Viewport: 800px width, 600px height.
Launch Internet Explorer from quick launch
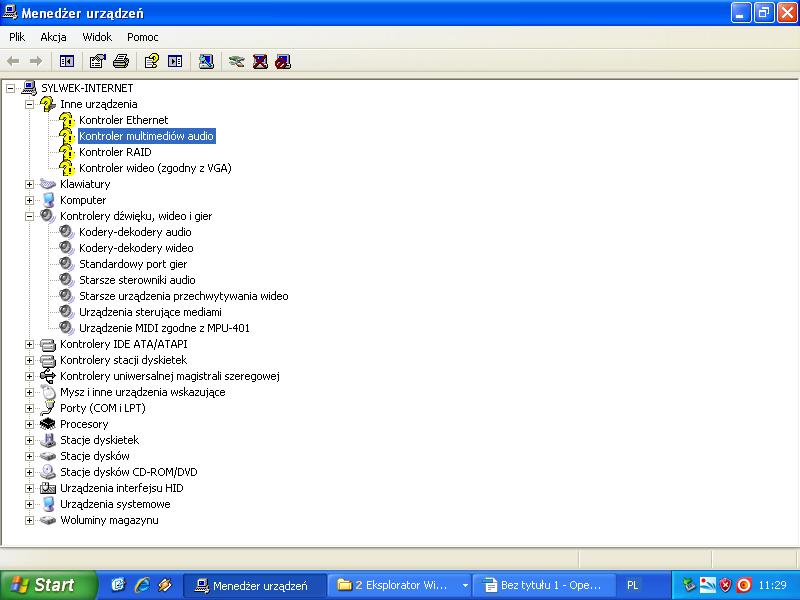[142, 585]
